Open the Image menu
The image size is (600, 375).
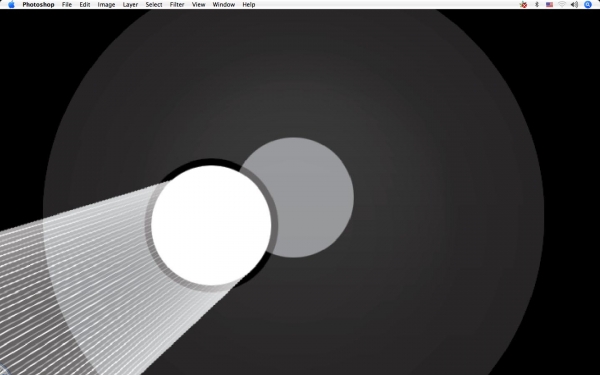[x=106, y=5]
